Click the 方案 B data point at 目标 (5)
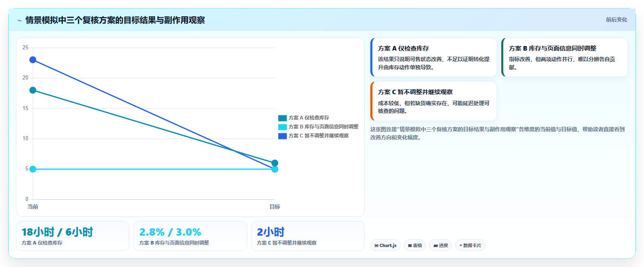 tap(275, 169)
